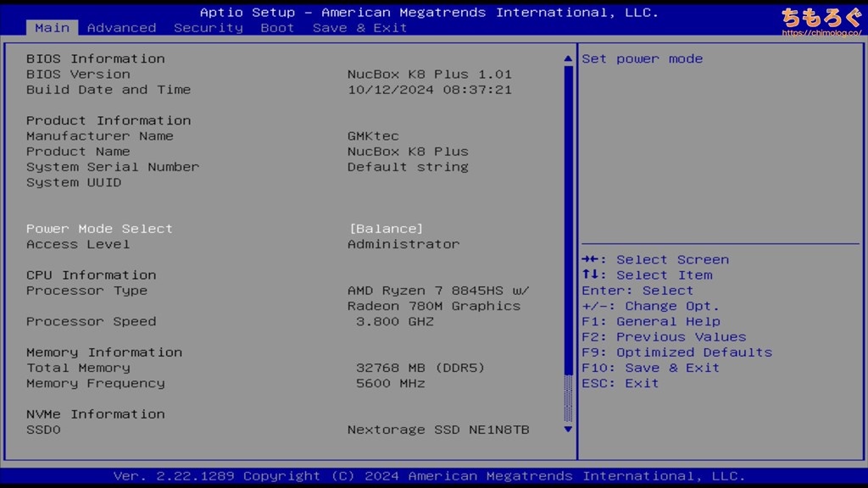The width and height of the screenshot is (868, 488).
Task: Click the scroll up arrow
Action: [568, 58]
